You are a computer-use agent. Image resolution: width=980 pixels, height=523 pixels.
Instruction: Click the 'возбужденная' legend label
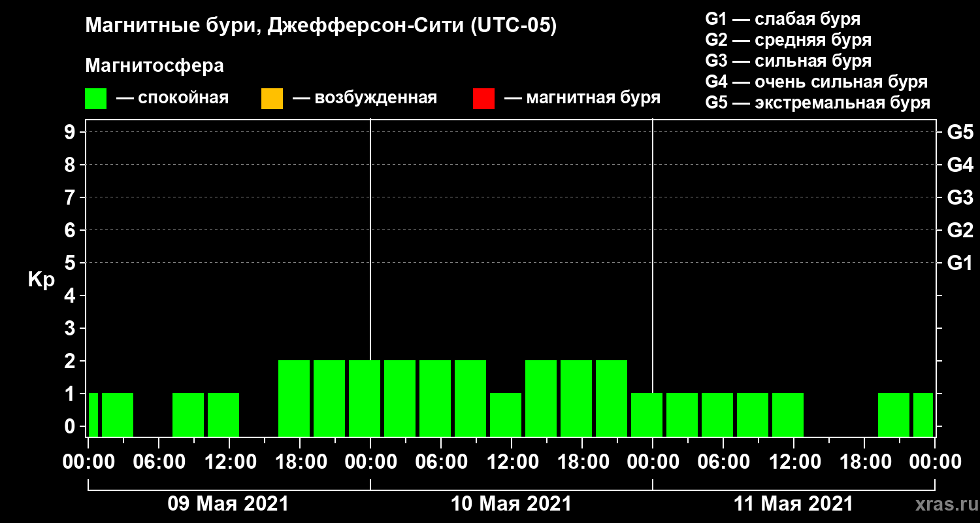(x=376, y=99)
